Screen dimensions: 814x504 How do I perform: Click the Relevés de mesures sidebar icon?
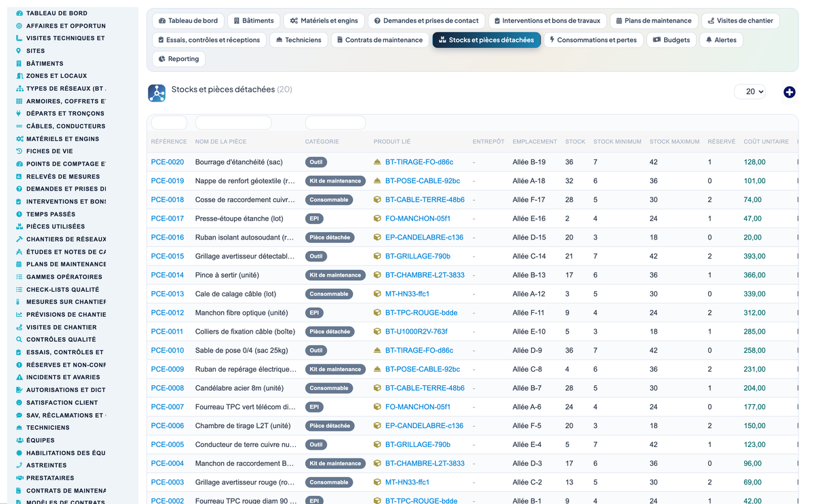click(19, 176)
